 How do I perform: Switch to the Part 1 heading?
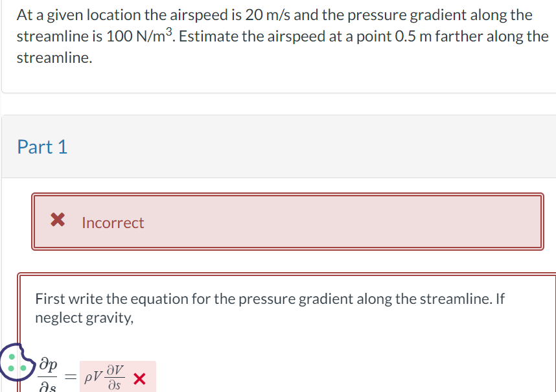tap(43, 147)
